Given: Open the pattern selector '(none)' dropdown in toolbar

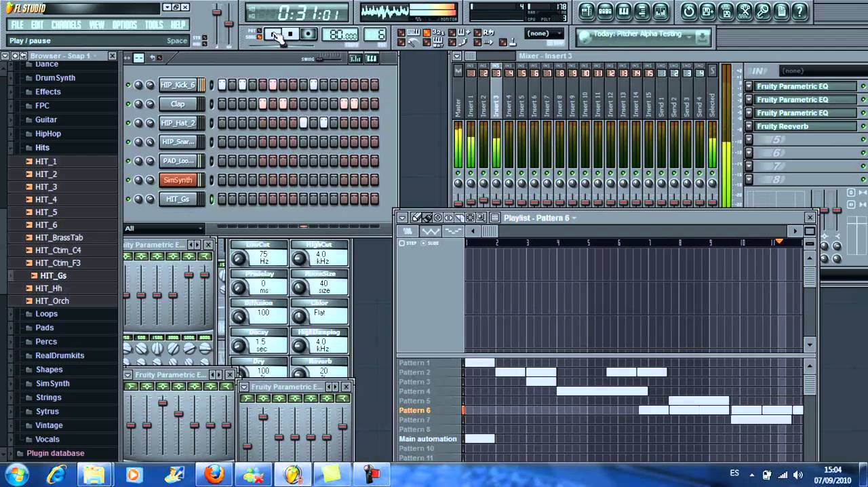Looking at the screenshot, I should point(545,33).
